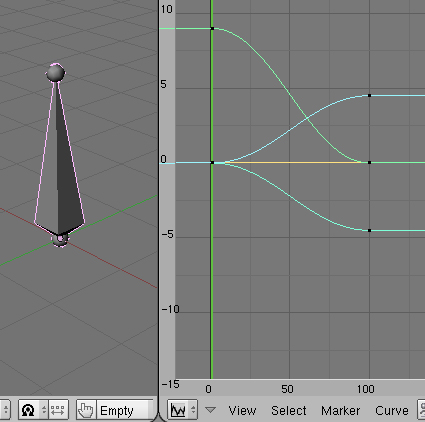This screenshot has width=425, height=422.
Task: Toggle the 3D manipulator hand icon
Action: 86,410
